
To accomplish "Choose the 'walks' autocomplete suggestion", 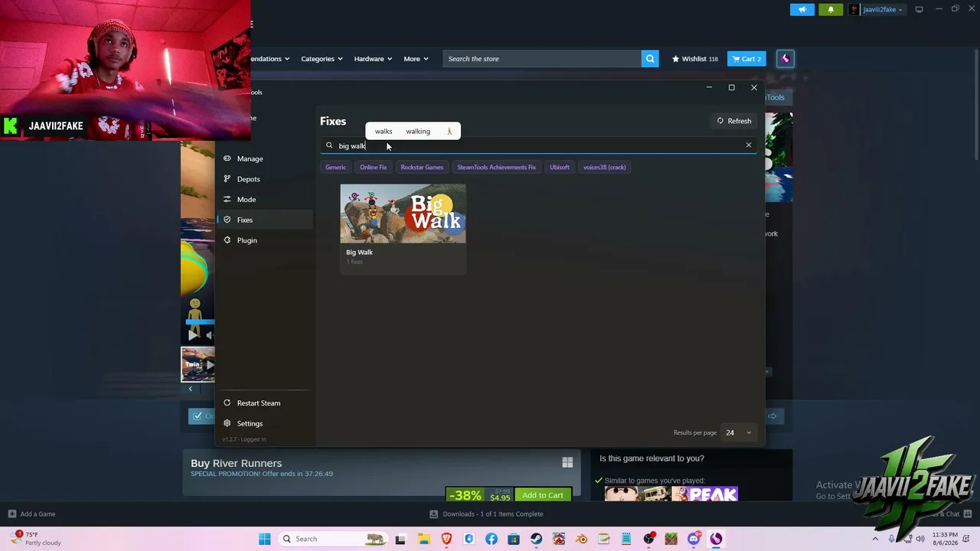I will [384, 132].
